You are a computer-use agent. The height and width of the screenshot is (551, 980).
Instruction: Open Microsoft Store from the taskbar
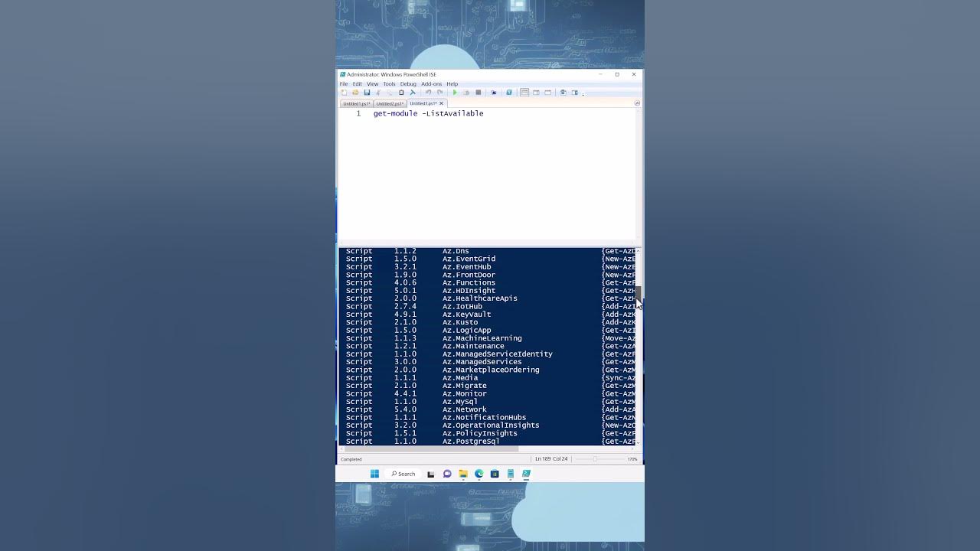coord(495,474)
